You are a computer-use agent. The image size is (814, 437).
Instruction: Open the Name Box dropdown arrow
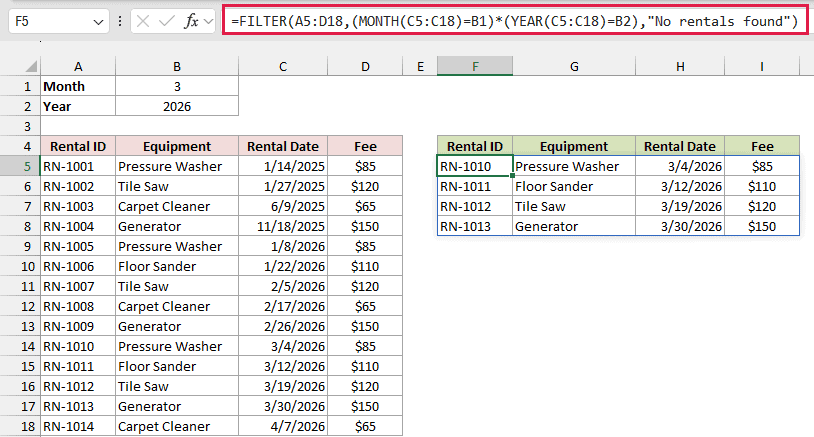click(98, 22)
